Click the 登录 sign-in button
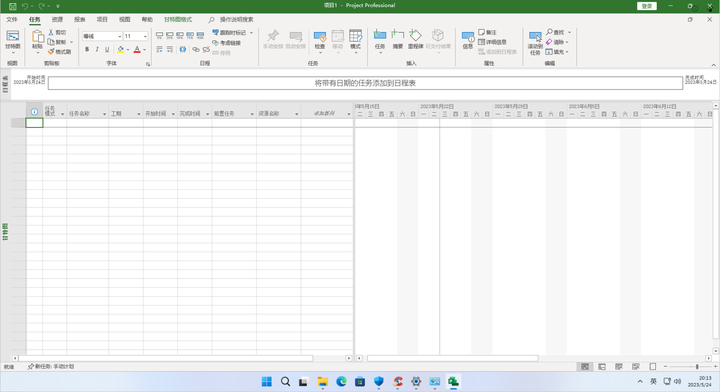The width and height of the screenshot is (720, 392). [647, 6]
